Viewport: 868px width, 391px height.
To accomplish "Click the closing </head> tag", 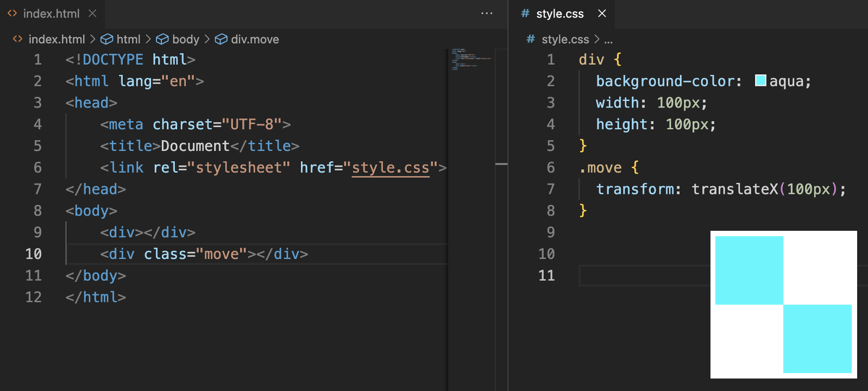I will (x=96, y=189).
